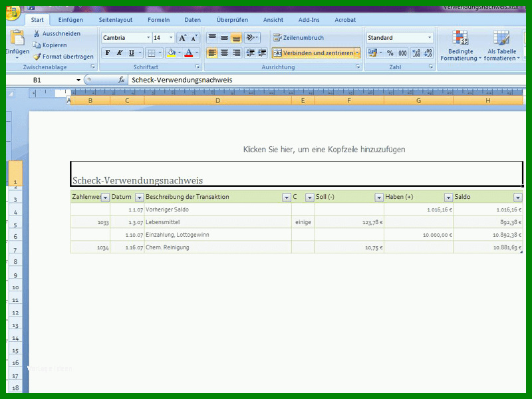Screen dimensions: 532x399
Task: Click header placeholder Klicken Sie hier
Action: click(x=324, y=149)
